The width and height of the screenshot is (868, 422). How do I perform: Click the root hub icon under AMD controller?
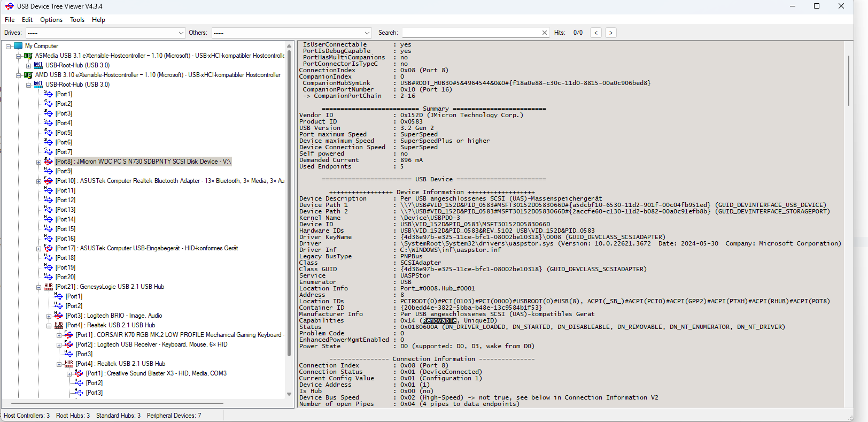38,85
